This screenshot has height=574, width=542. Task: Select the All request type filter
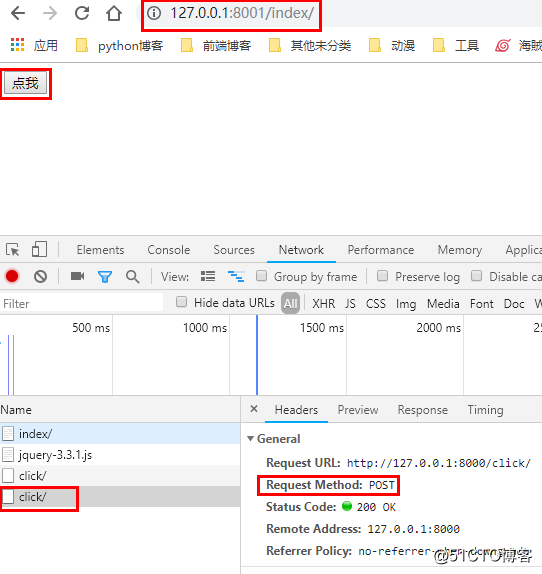click(x=291, y=303)
